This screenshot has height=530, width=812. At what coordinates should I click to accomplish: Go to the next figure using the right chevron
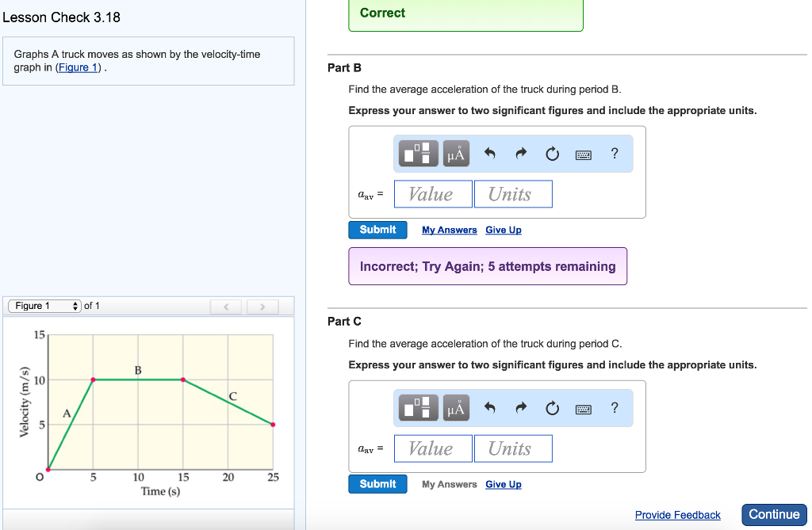262,305
